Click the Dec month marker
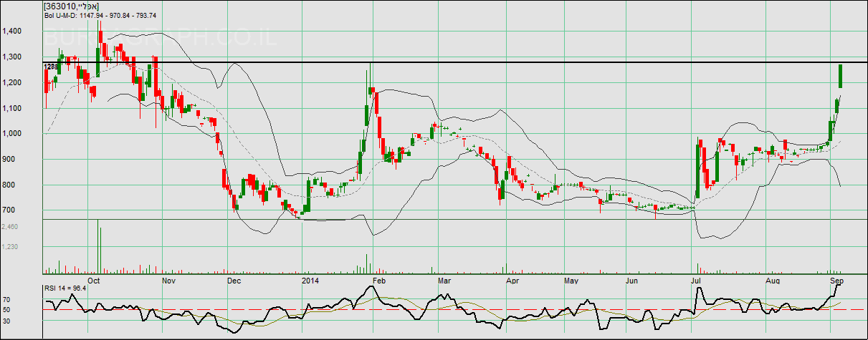 234,281
